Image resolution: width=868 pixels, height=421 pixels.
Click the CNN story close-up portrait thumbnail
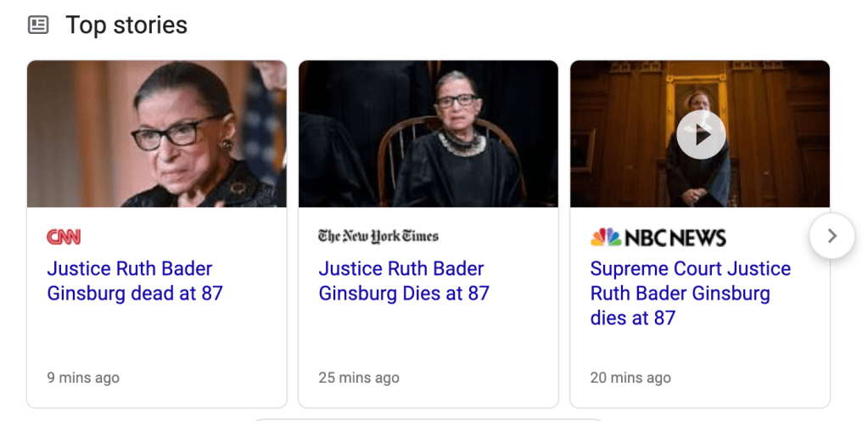[x=157, y=134]
